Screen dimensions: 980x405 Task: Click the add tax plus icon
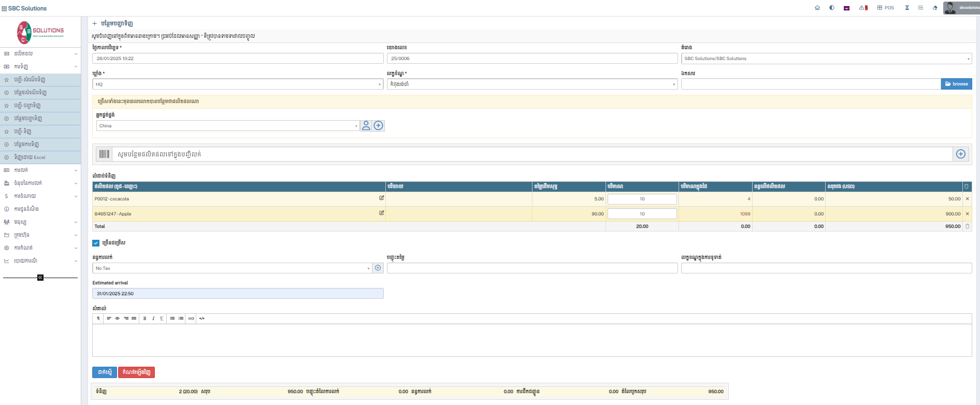click(378, 268)
